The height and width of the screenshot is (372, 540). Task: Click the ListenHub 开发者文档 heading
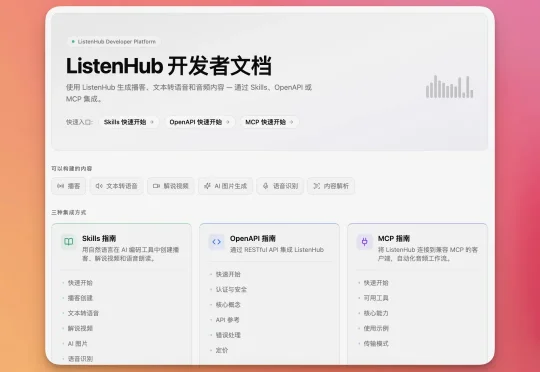pyautogui.click(x=169, y=66)
